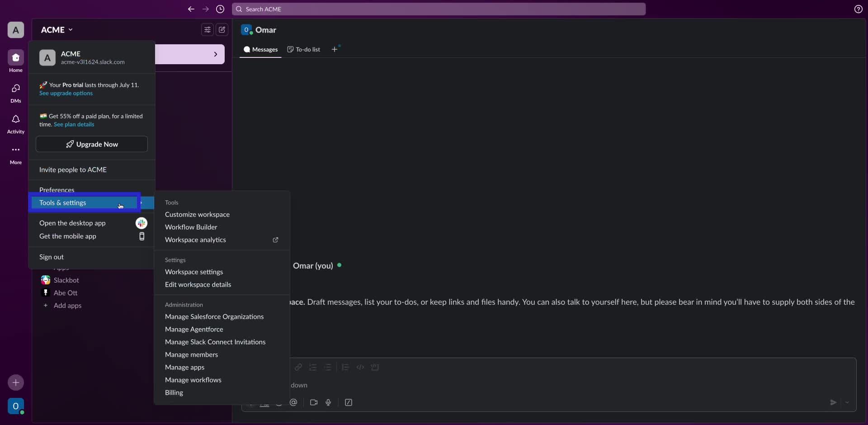
Task: Click the Upgrade Now button
Action: (x=91, y=144)
